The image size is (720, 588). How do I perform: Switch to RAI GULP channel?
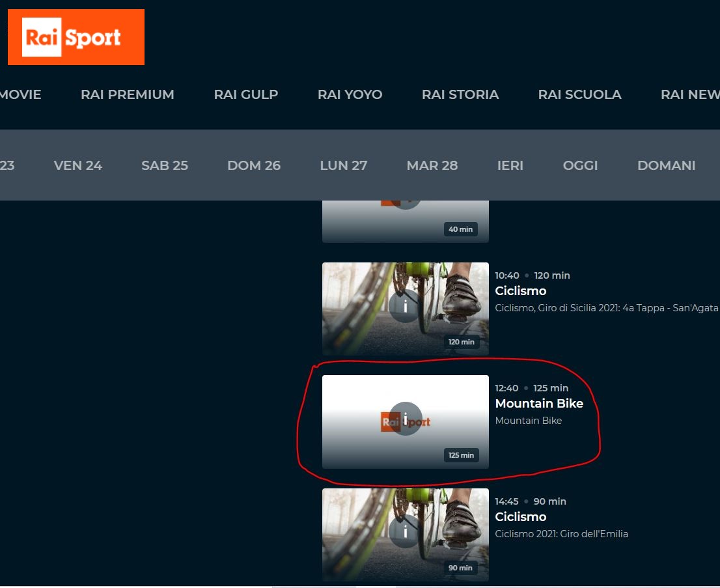pyautogui.click(x=246, y=94)
